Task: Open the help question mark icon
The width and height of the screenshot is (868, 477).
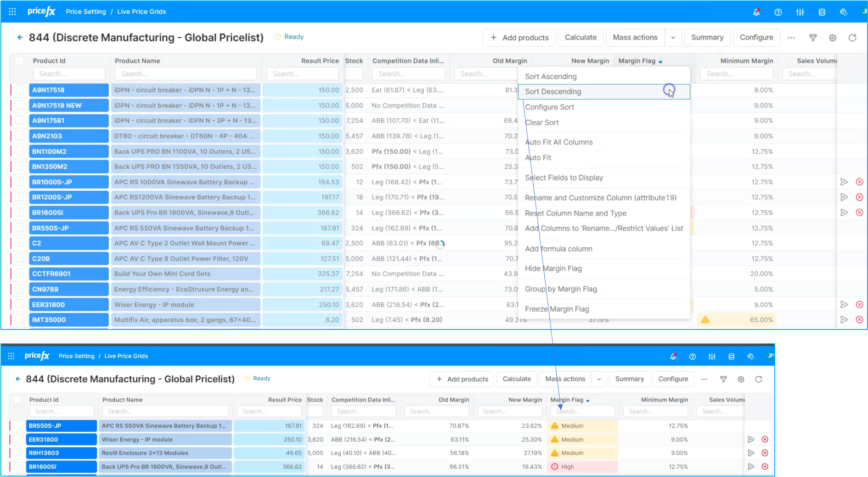Action: pyautogui.click(x=778, y=12)
